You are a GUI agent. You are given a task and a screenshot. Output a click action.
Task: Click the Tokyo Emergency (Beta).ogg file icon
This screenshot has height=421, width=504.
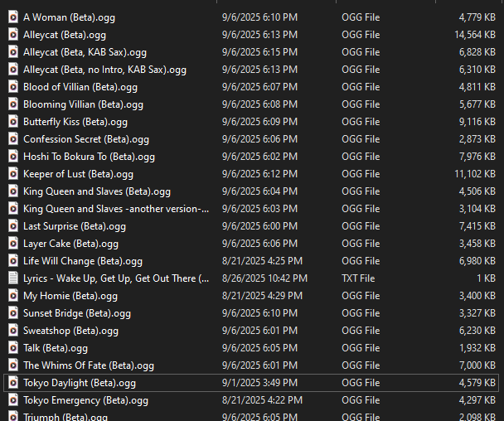[13, 399]
